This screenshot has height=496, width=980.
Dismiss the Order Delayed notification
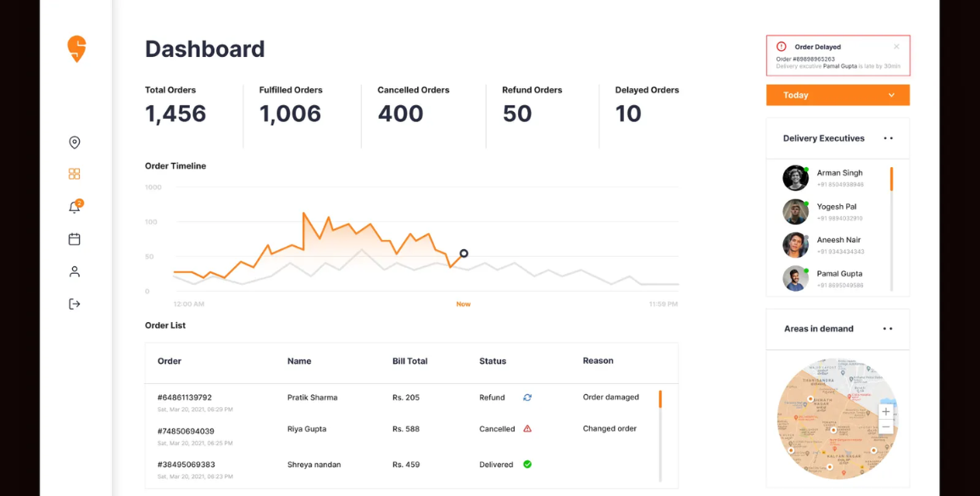click(896, 47)
